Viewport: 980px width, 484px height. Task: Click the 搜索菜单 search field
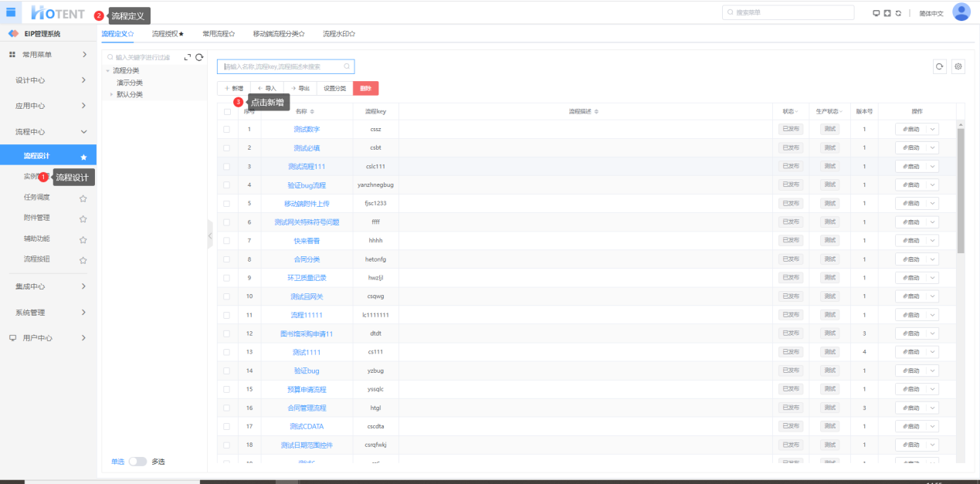coord(788,12)
